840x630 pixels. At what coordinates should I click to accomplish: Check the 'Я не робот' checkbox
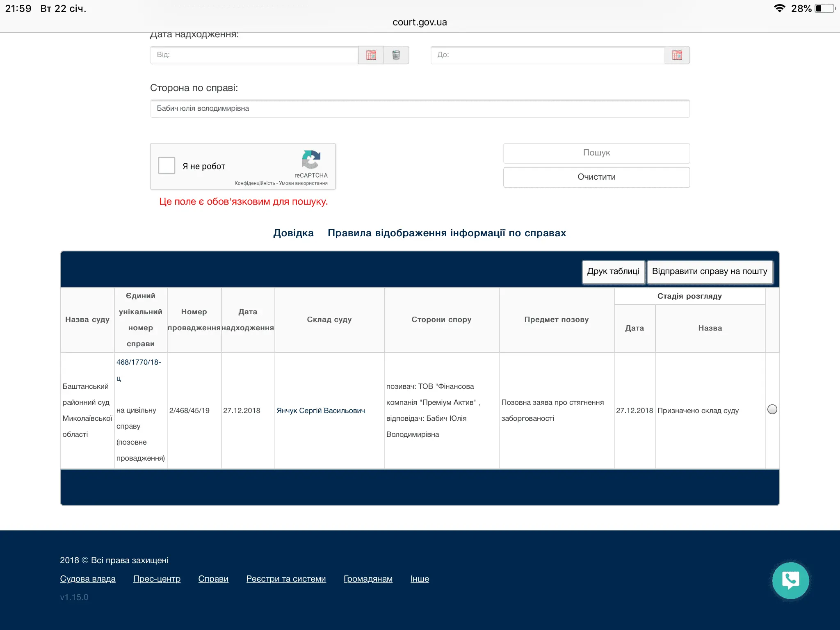tap(167, 166)
